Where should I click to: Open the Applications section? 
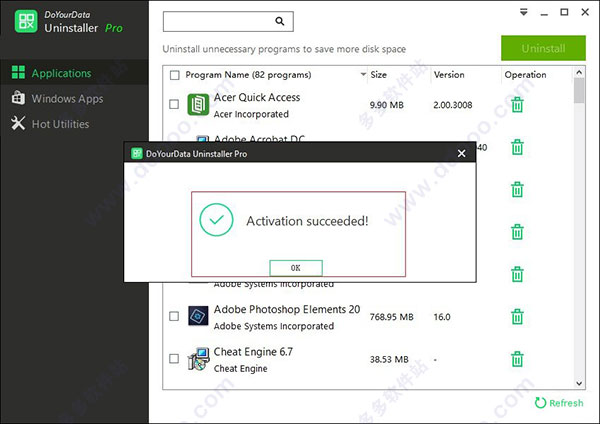pyautogui.click(x=74, y=72)
